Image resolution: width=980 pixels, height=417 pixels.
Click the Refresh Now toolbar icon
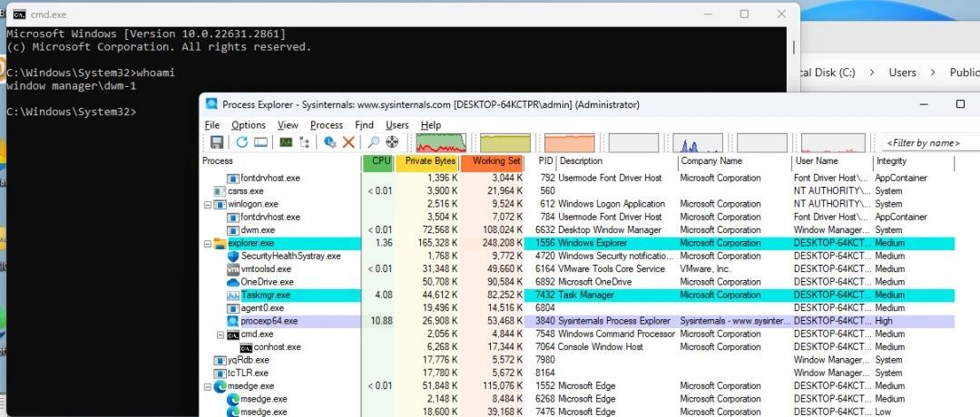242,142
